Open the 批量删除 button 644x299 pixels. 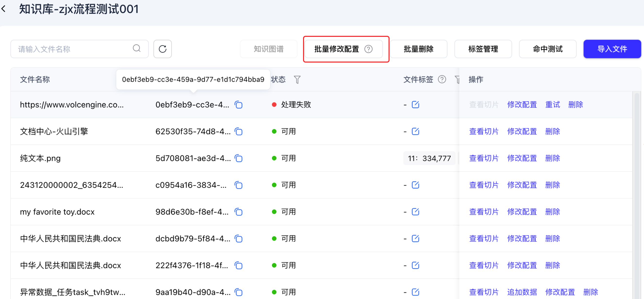419,49
